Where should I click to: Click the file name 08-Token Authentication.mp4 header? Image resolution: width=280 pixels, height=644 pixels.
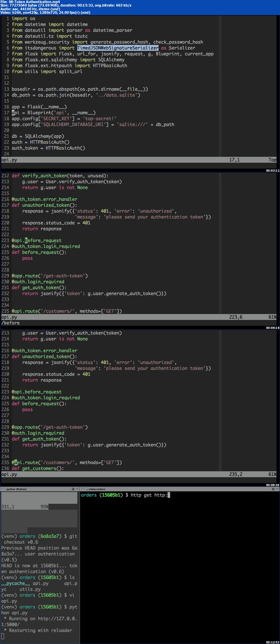tap(30, 2)
